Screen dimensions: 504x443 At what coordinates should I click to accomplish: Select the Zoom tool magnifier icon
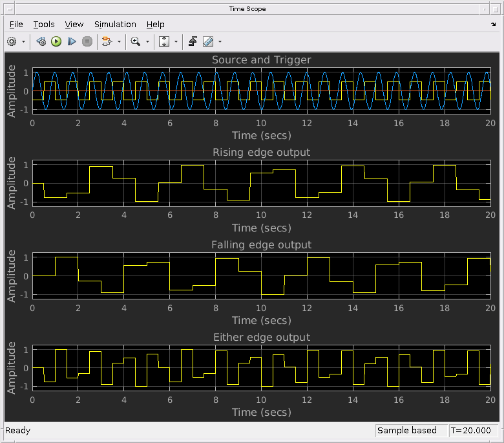136,41
